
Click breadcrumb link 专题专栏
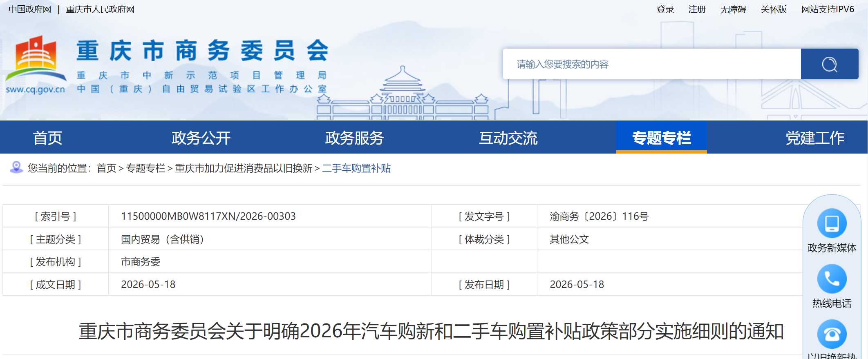click(145, 168)
